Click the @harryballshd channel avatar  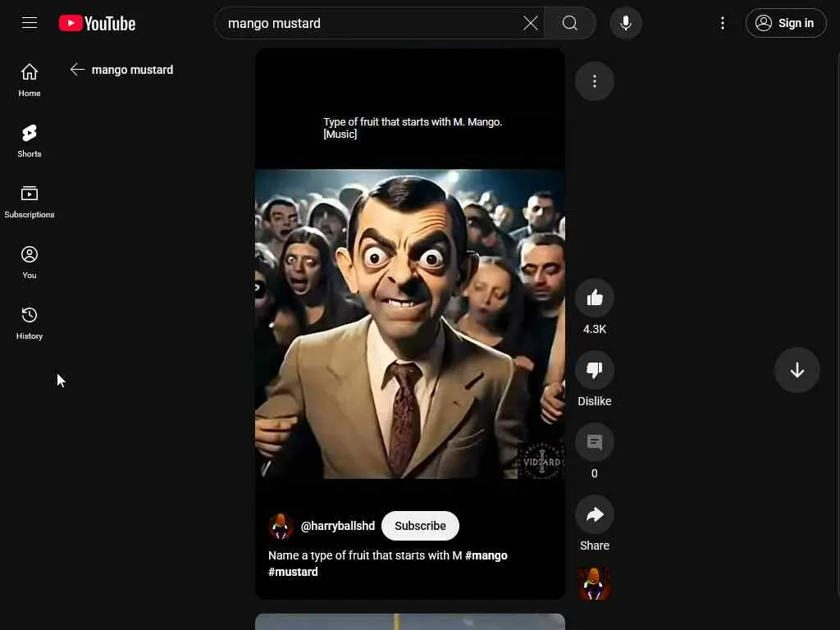point(281,526)
